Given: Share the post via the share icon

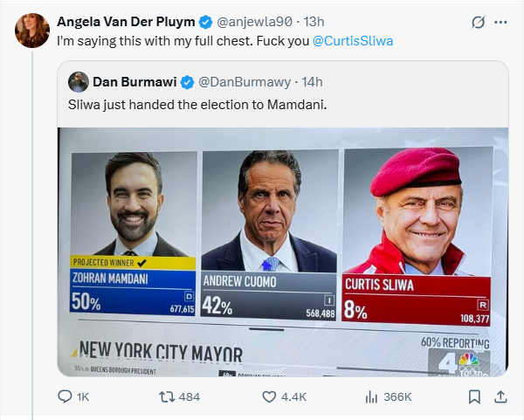Looking at the screenshot, I should pos(500,396).
